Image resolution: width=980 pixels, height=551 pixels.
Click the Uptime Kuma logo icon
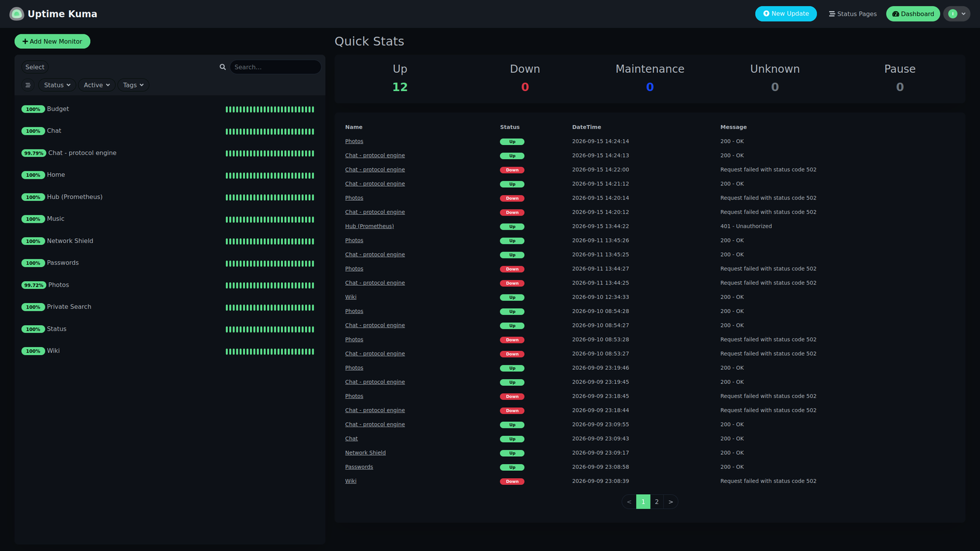[x=17, y=13]
